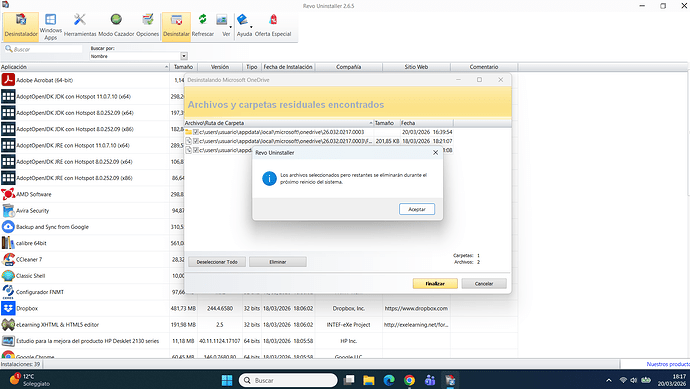690x389 pixels.
Task: Click the Eliminar button
Action: pyautogui.click(x=278, y=262)
